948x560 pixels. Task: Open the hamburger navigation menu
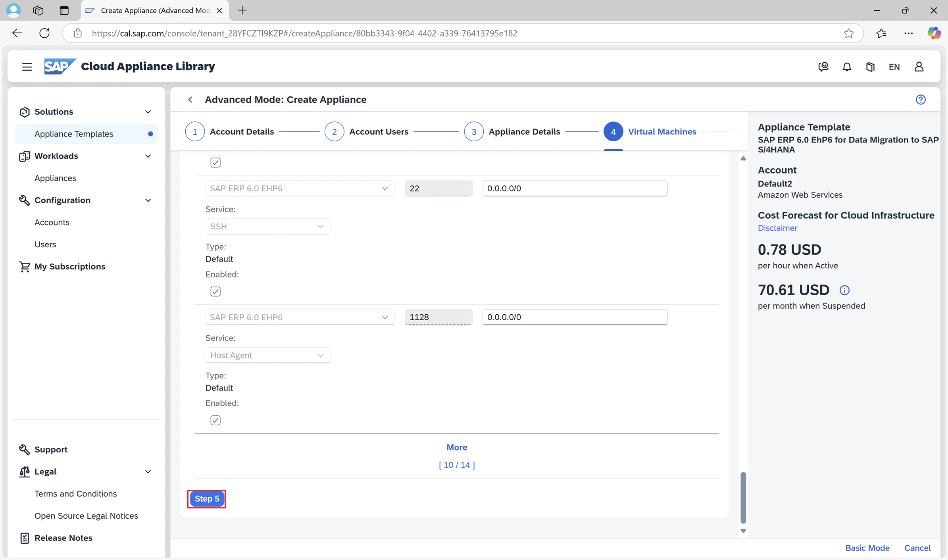27,67
